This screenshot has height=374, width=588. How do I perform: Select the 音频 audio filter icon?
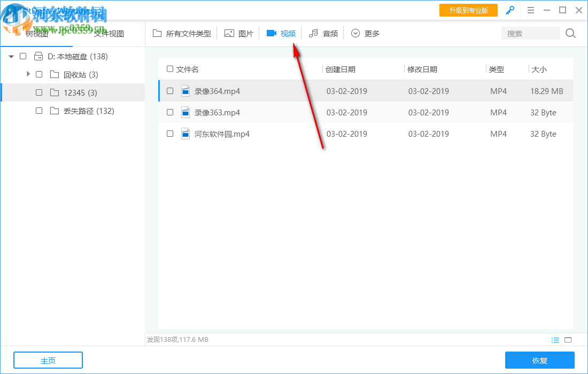(313, 33)
